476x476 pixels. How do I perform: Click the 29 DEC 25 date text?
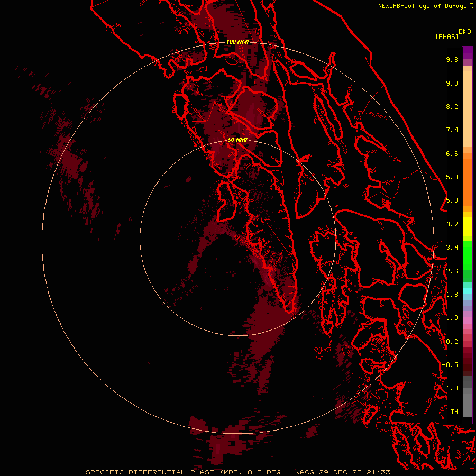click(341, 472)
